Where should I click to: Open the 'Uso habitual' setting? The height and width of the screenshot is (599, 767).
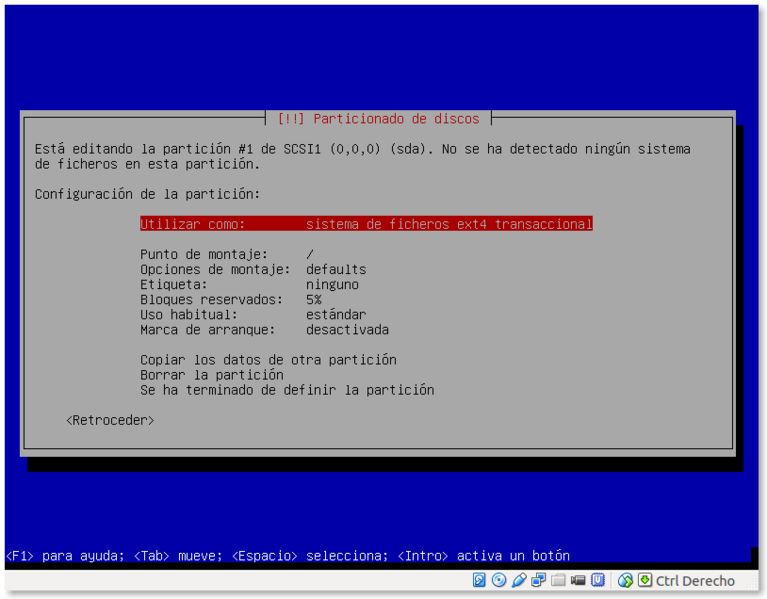pyautogui.click(x=253, y=314)
